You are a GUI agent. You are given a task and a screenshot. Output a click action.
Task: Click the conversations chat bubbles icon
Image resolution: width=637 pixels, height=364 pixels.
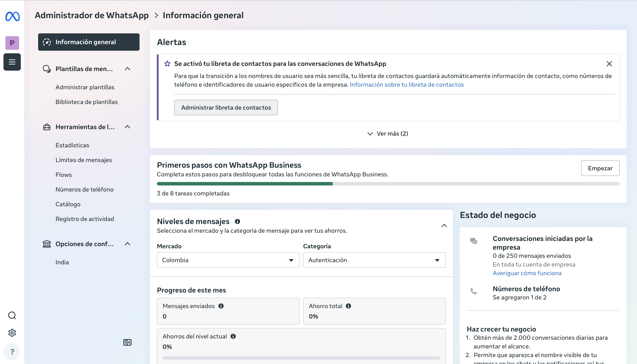[473, 241]
